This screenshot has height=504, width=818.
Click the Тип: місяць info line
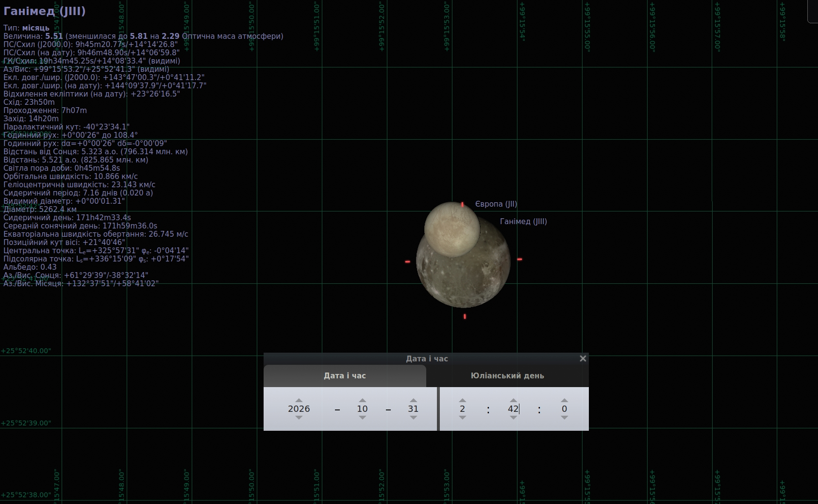click(x=26, y=28)
